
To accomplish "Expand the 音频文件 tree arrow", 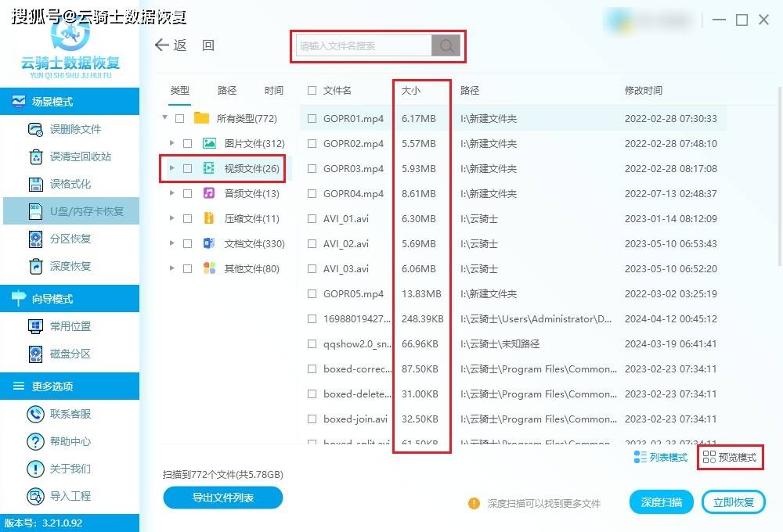I will click(171, 193).
